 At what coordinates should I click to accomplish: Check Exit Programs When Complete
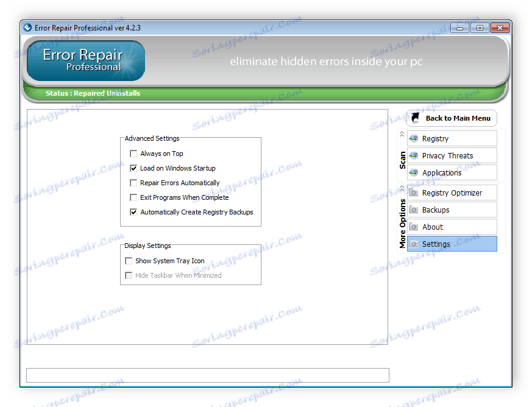(133, 197)
